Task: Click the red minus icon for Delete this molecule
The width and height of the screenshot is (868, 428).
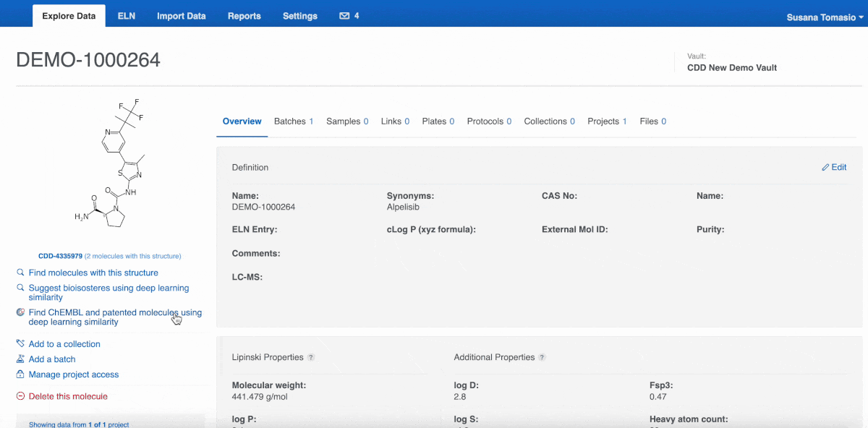Action: point(20,396)
